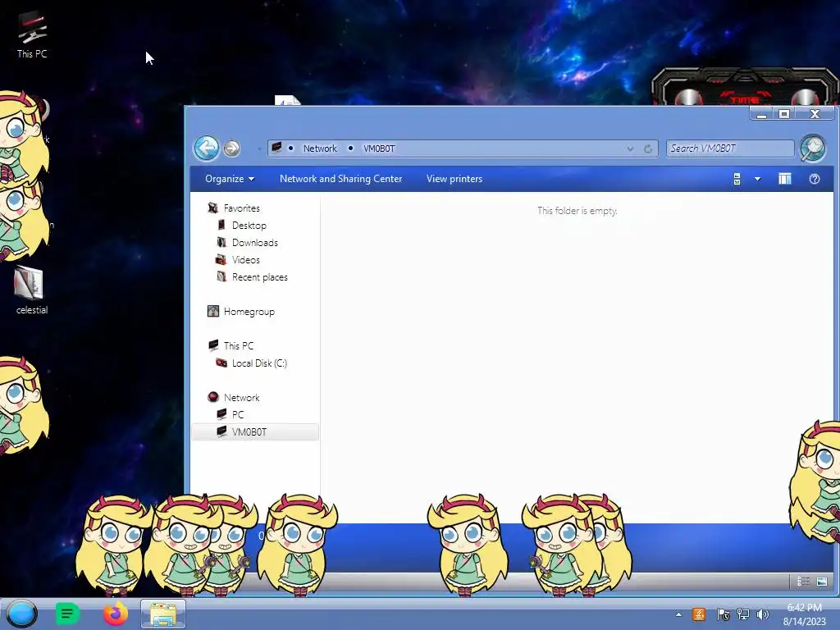Viewport: 840px width, 630px height.
Task: Open Action Center flag icon
Action: coord(723,614)
